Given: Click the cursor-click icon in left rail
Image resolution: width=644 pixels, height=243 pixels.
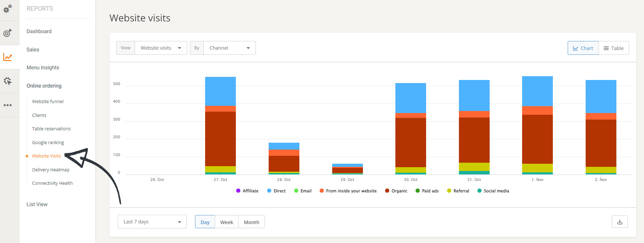Looking at the screenshot, I should click(8, 81).
